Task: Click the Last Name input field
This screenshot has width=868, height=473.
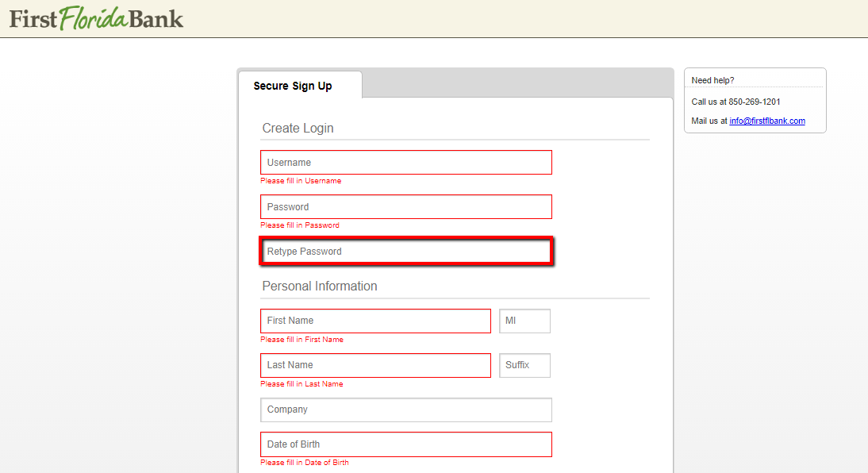Action: (374, 365)
